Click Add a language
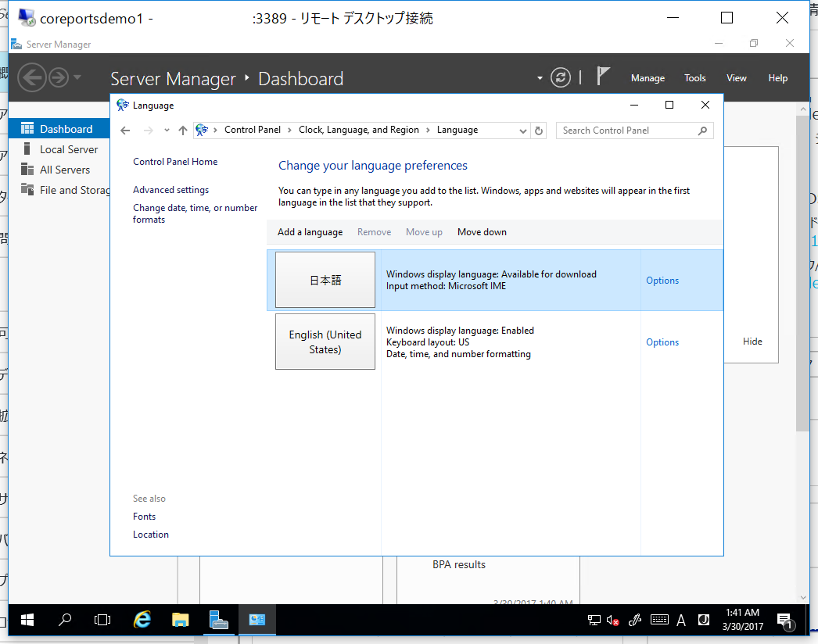818x644 pixels. click(x=310, y=232)
